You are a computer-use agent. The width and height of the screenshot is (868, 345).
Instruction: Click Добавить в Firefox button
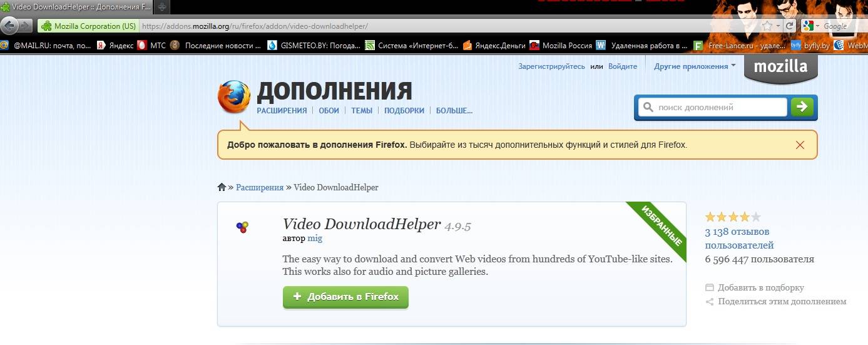(345, 297)
